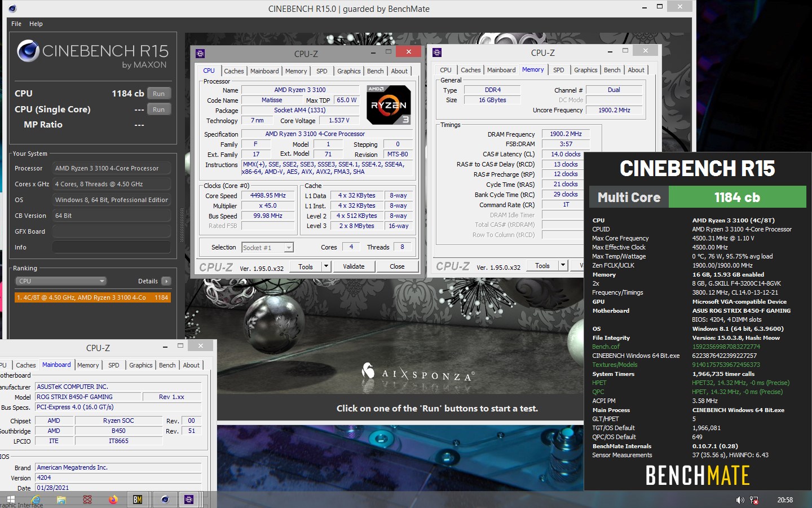Click Tools button in right CPU-Z
The width and height of the screenshot is (812, 508).
click(542, 266)
